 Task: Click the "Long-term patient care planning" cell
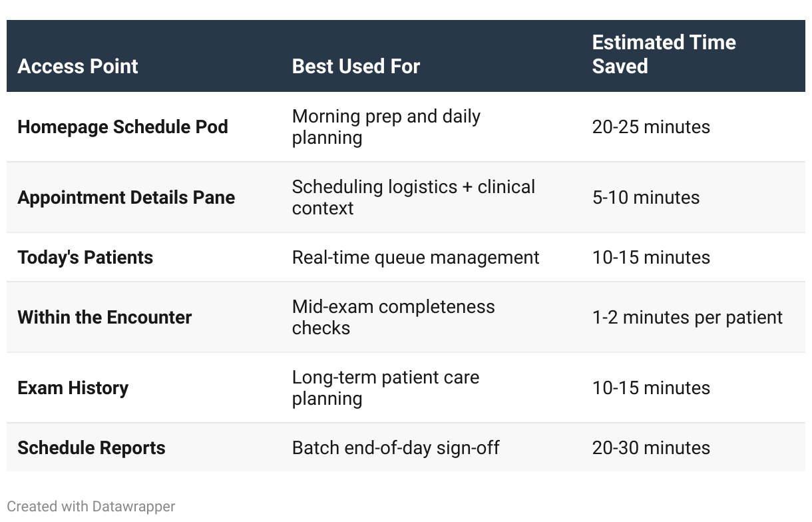385,388
